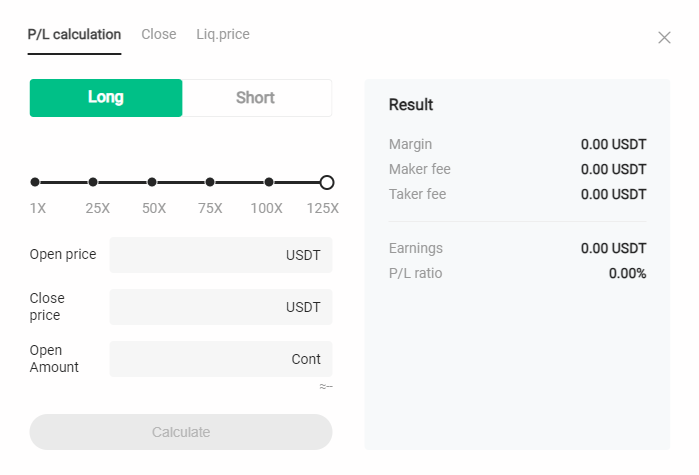Click the 25X leverage label
Image resolution: width=699 pixels, height=475 pixels.
coord(98,208)
